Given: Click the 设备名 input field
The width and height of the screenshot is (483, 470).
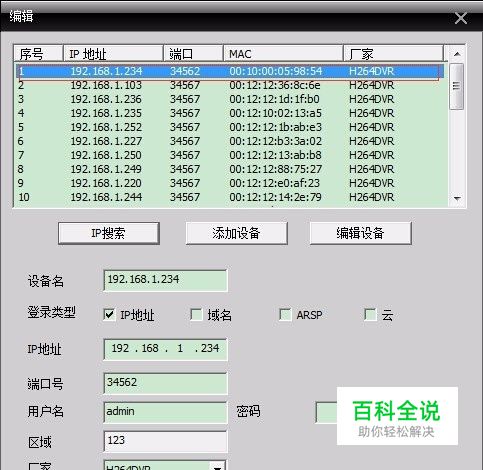Looking at the screenshot, I should pos(165,280).
